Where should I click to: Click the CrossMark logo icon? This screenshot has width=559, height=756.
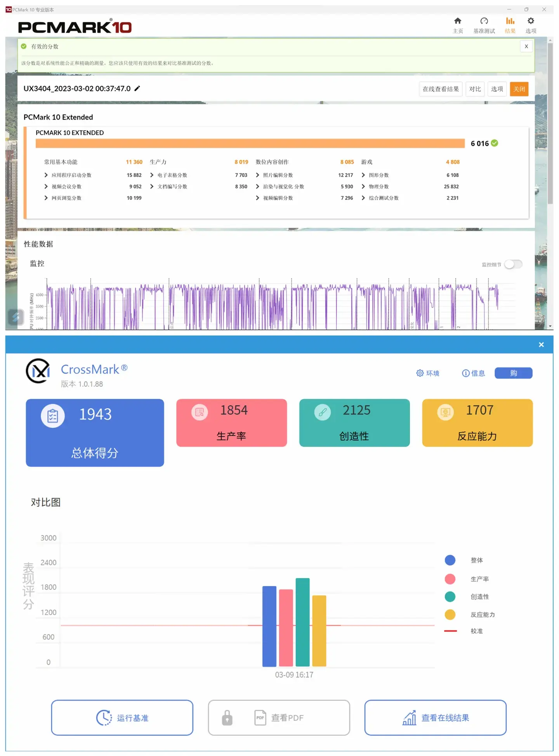coord(38,371)
